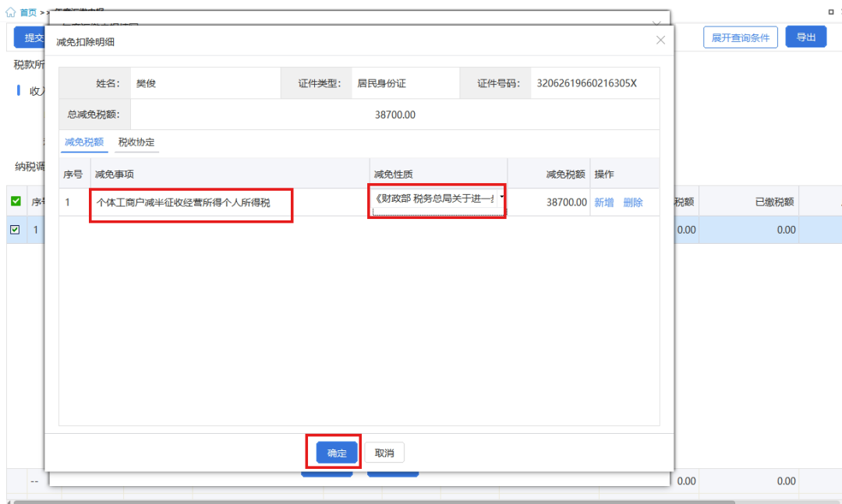Click the 取消 button
The image size is (842, 504).
coord(384,453)
